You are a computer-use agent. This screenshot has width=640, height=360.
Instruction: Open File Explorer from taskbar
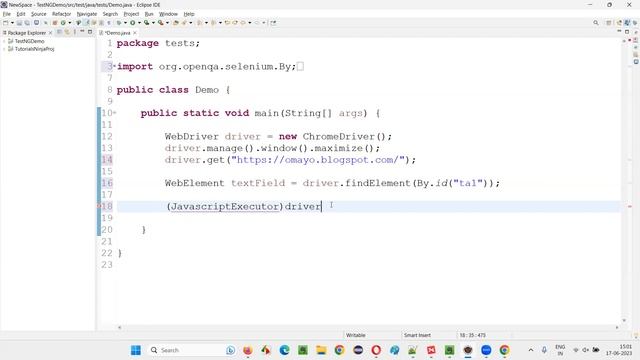[321, 350]
